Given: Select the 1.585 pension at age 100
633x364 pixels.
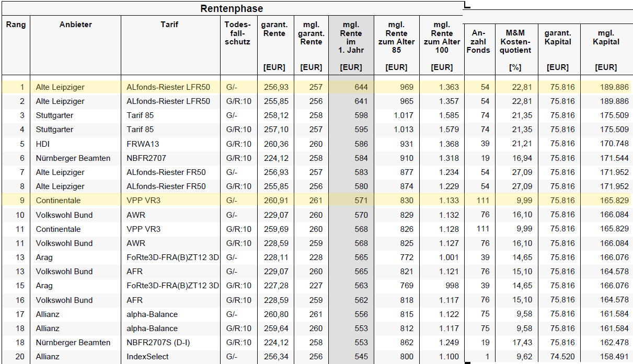Looking at the screenshot, I should point(449,115).
